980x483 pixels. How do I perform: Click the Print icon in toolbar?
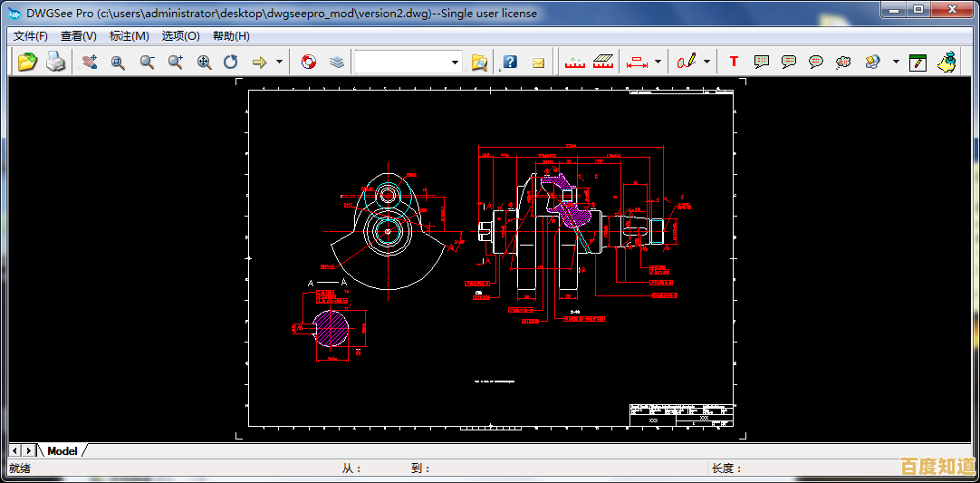click(x=56, y=62)
